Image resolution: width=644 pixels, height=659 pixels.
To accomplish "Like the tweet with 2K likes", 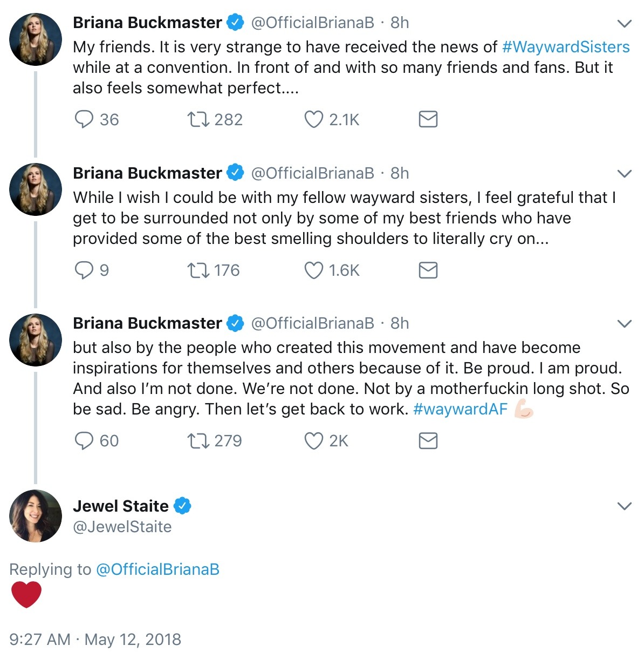I will pyautogui.click(x=313, y=441).
